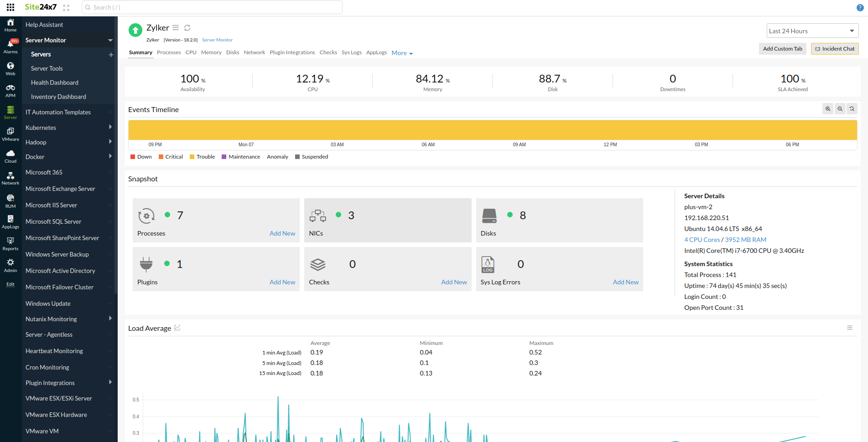The height and width of the screenshot is (442, 868).
Task: Open the VMware monitoring section
Action: [10, 133]
